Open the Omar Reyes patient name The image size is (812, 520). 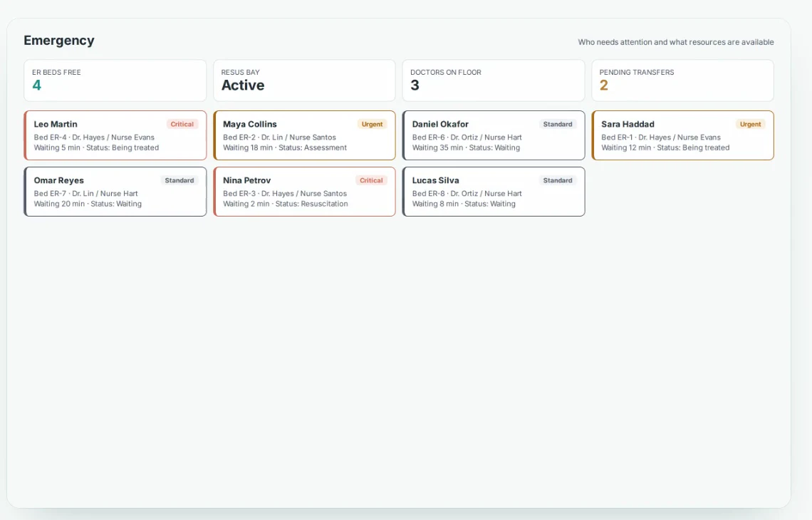tap(58, 180)
